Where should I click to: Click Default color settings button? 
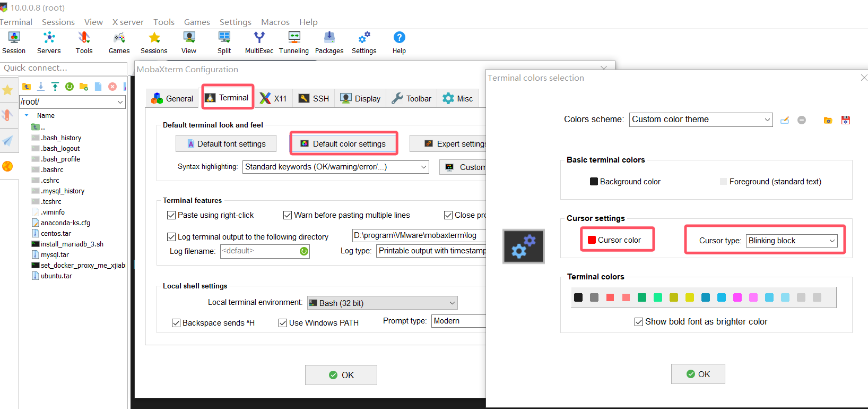(x=344, y=143)
